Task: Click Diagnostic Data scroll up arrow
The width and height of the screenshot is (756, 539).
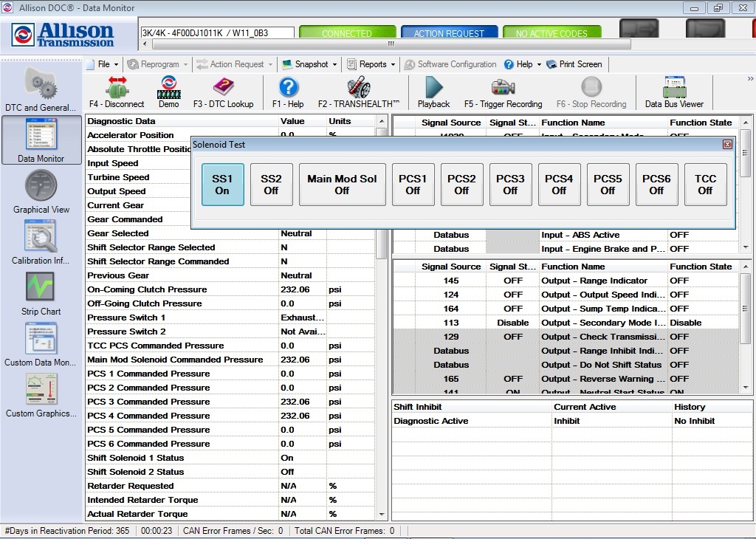Action: pyautogui.click(x=382, y=121)
